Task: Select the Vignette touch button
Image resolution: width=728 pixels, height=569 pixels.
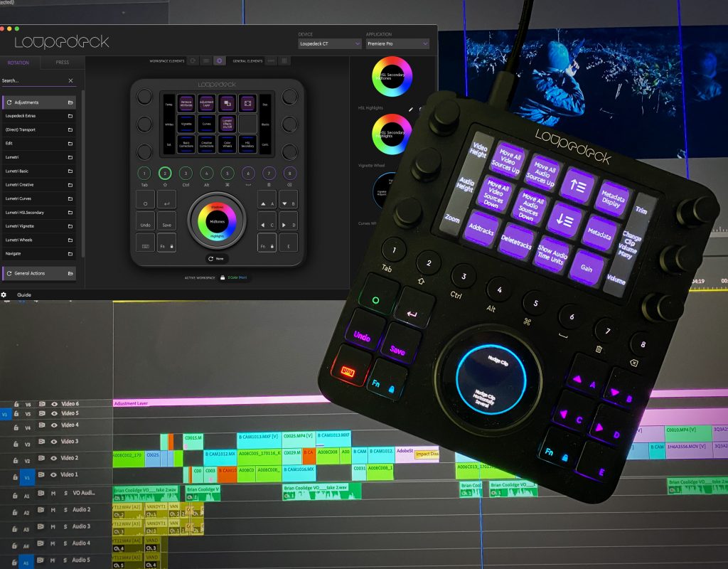Action: pyautogui.click(x=186, y=124)
